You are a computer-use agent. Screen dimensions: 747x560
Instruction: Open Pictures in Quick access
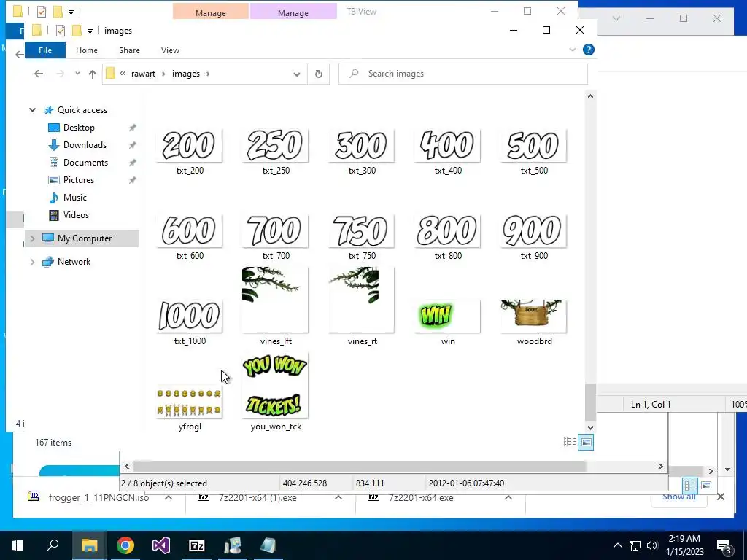(79, 180)
